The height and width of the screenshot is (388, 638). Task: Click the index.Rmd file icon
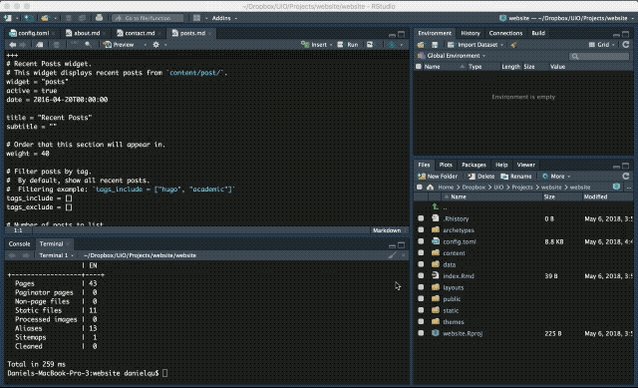pyautogui.click(x=435, y=276)
